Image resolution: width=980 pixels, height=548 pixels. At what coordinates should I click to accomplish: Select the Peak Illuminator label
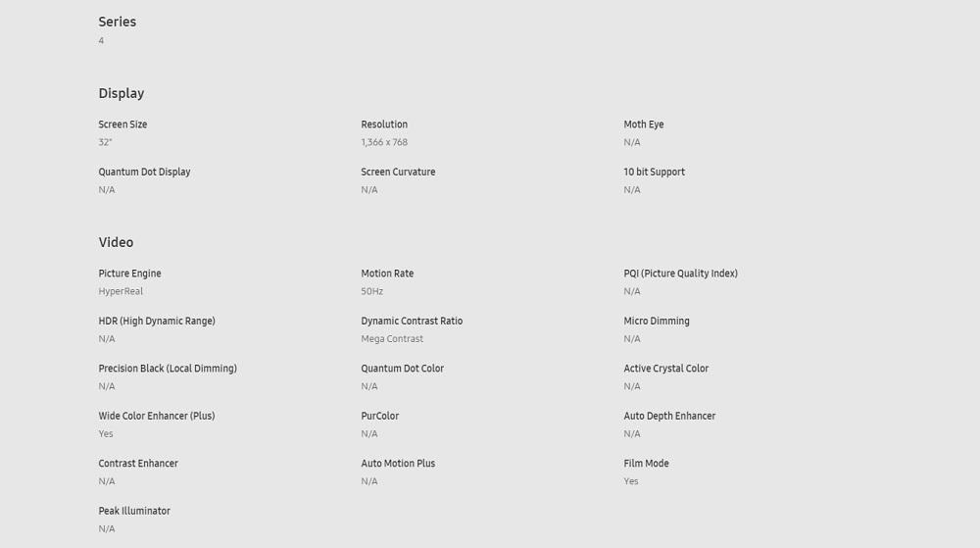(134, 511)
